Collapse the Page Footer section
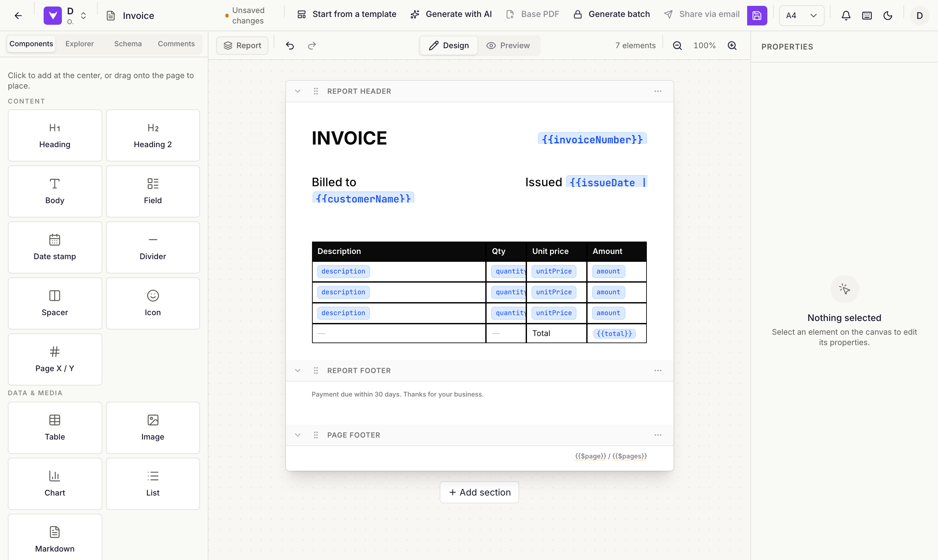 pyautogui.click(x=298, y=435)
